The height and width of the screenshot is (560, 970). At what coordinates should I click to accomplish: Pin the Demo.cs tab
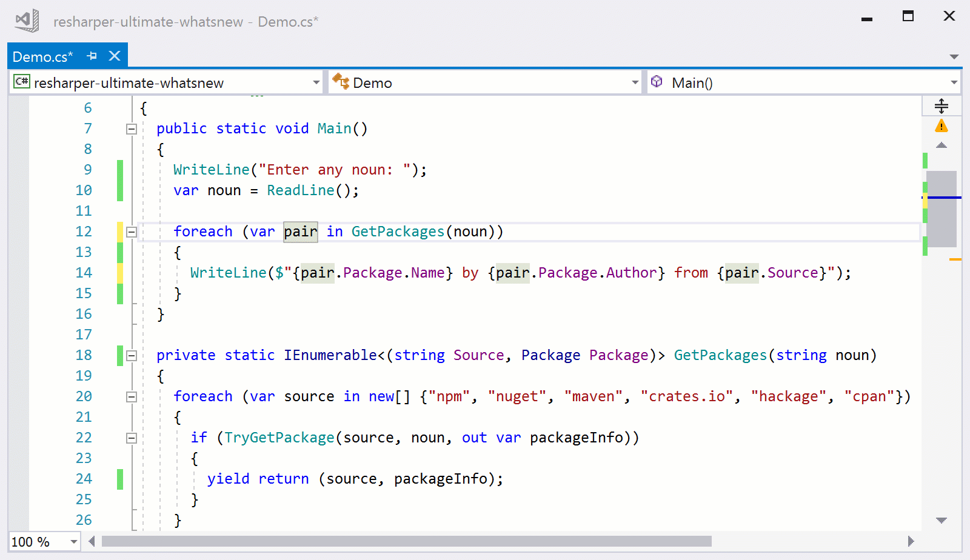tap(92, 56)
